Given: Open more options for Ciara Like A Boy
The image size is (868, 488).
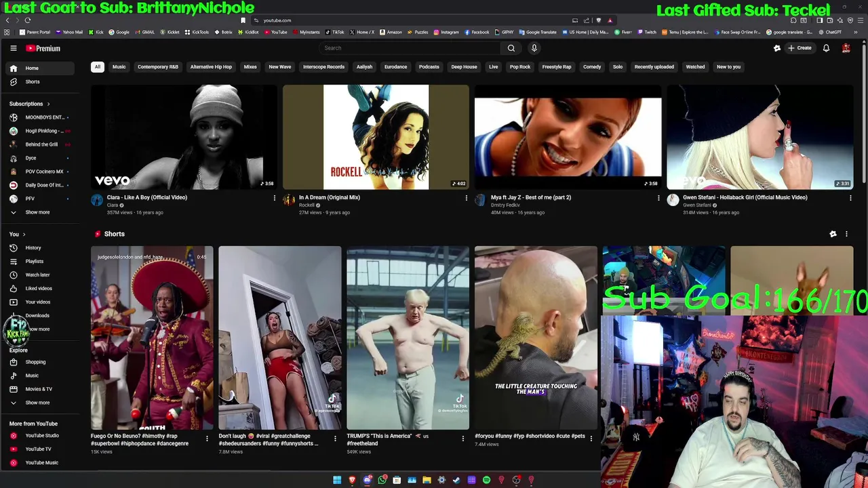Looking at the screenshot, I should point(274,198).
